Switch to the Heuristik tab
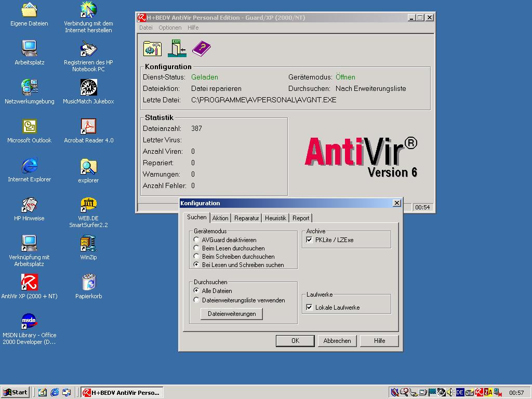The height and width of the screenshot is (399, 532). click(275, 218)
